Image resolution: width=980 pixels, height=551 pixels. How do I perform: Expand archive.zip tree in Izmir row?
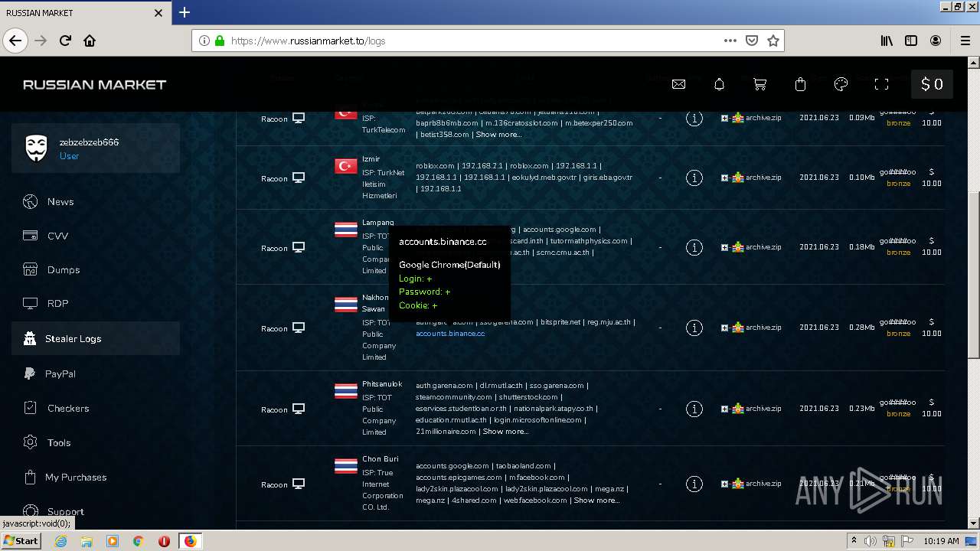(x=724, y=178)
